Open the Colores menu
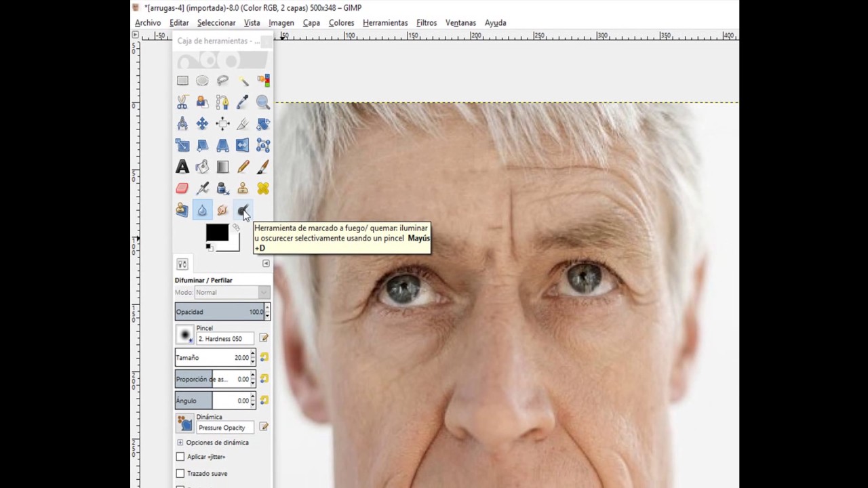868x488 pixels. 341,22
